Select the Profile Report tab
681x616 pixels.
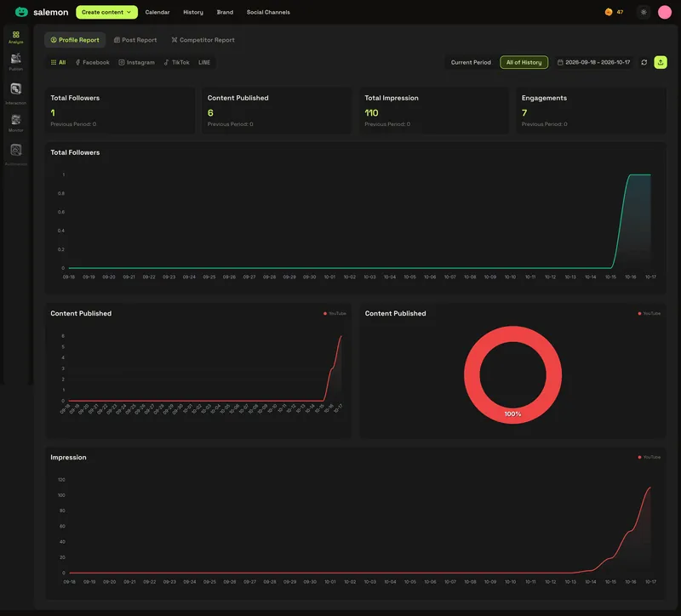tap(75, 40)
